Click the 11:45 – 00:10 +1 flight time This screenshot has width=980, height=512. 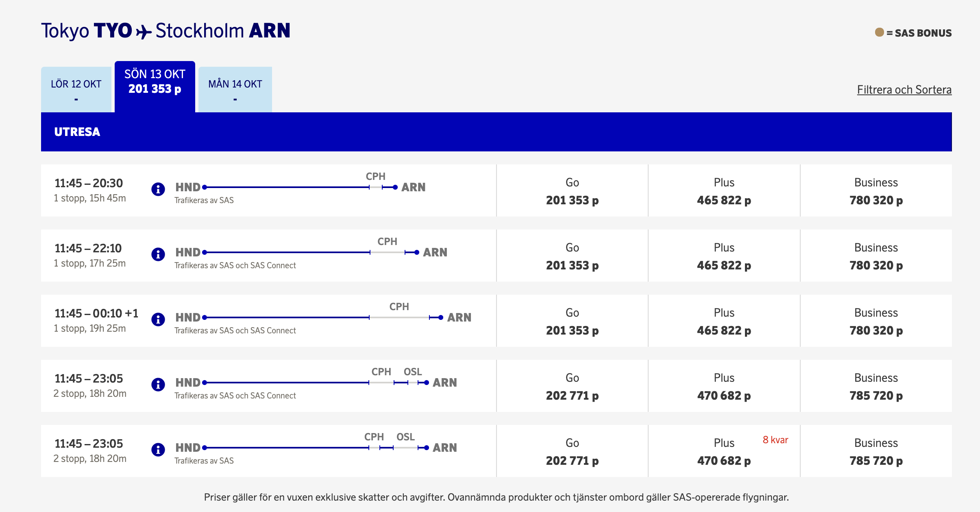96,313
